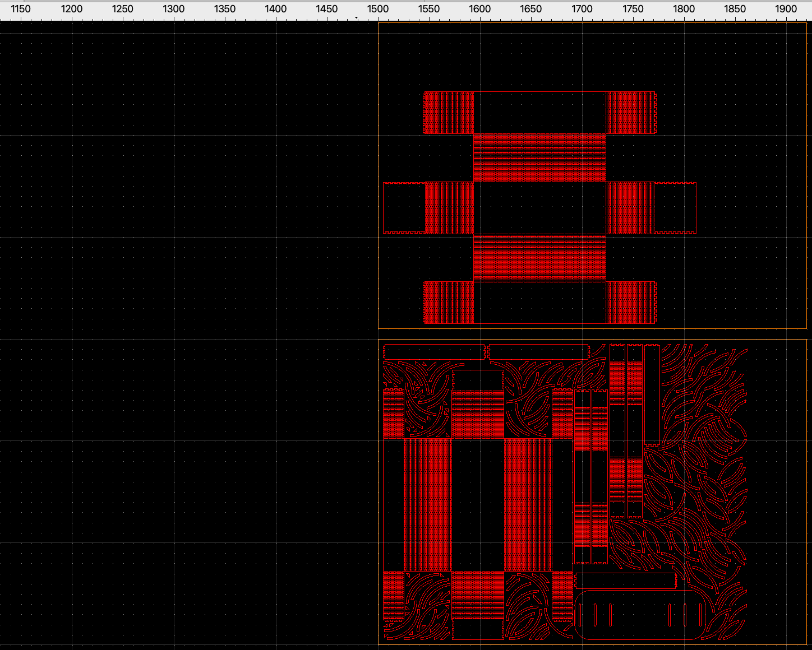Screen dimensions: 812x650
Task: Select the lower horizontal hatched band in upper artboard
Action: [539, 257]
